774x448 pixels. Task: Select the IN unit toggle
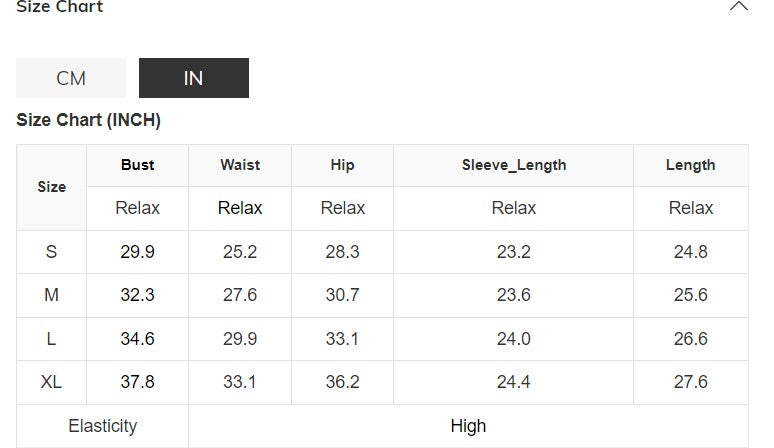pos(193,78)
